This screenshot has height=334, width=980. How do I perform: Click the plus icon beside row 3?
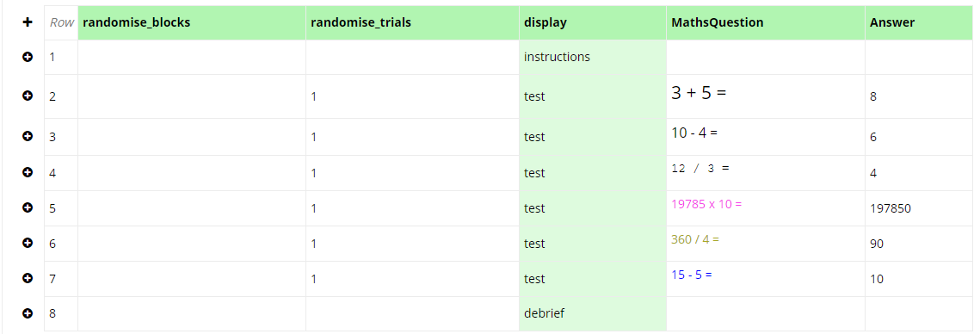coord(28,136)
